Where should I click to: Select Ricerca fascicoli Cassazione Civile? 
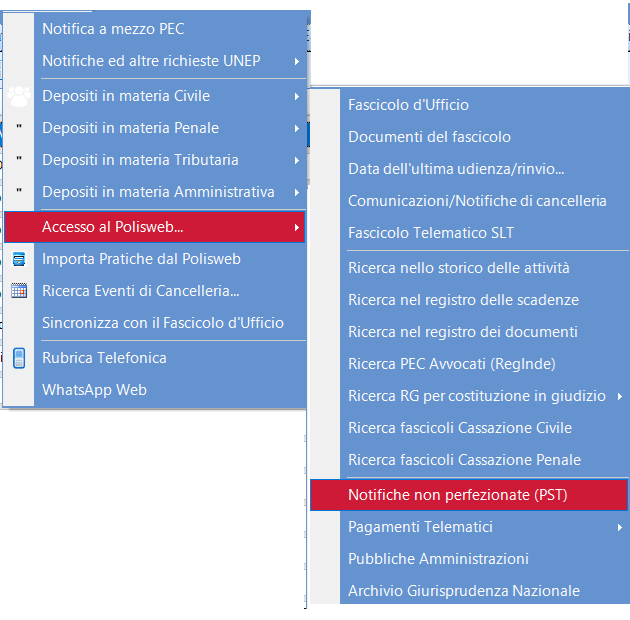click(460, 428)
